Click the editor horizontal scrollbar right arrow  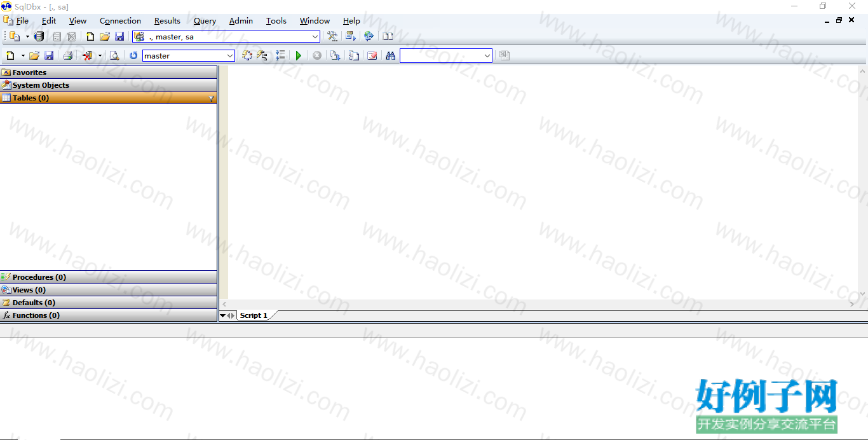[852, 305]
